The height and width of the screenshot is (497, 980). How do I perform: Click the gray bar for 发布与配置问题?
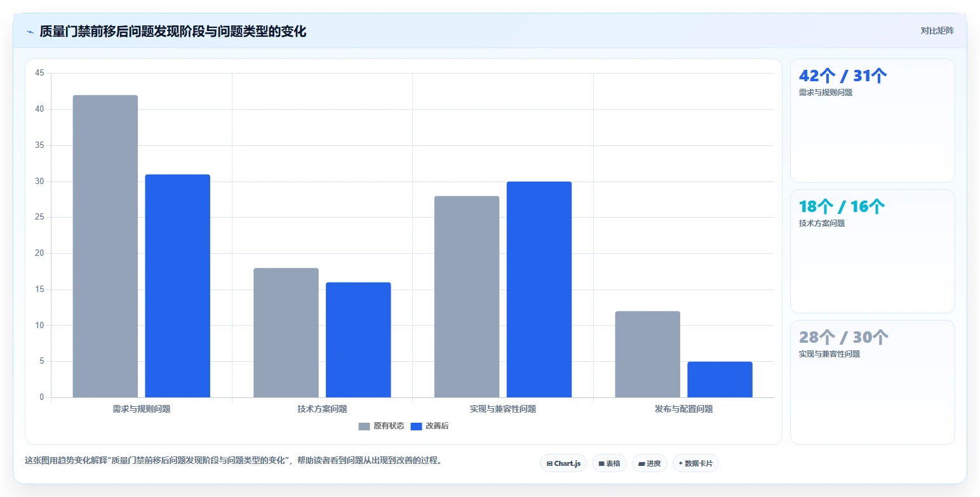click(x=648, y=354)
